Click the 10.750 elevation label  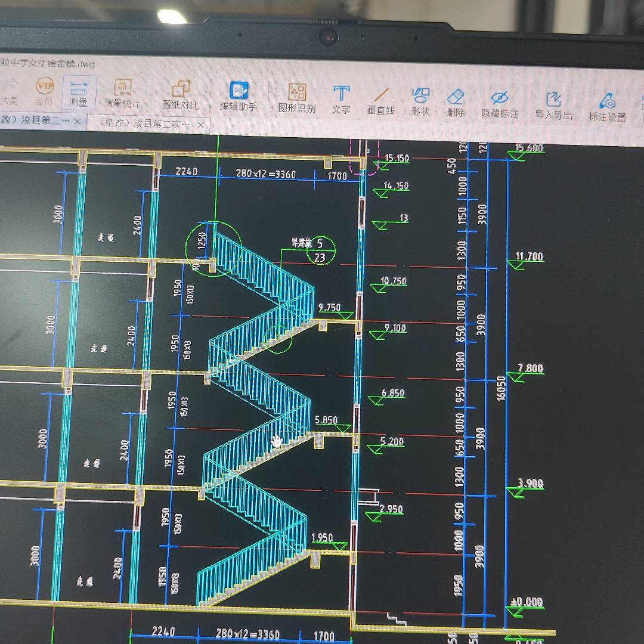pos(394,281)
